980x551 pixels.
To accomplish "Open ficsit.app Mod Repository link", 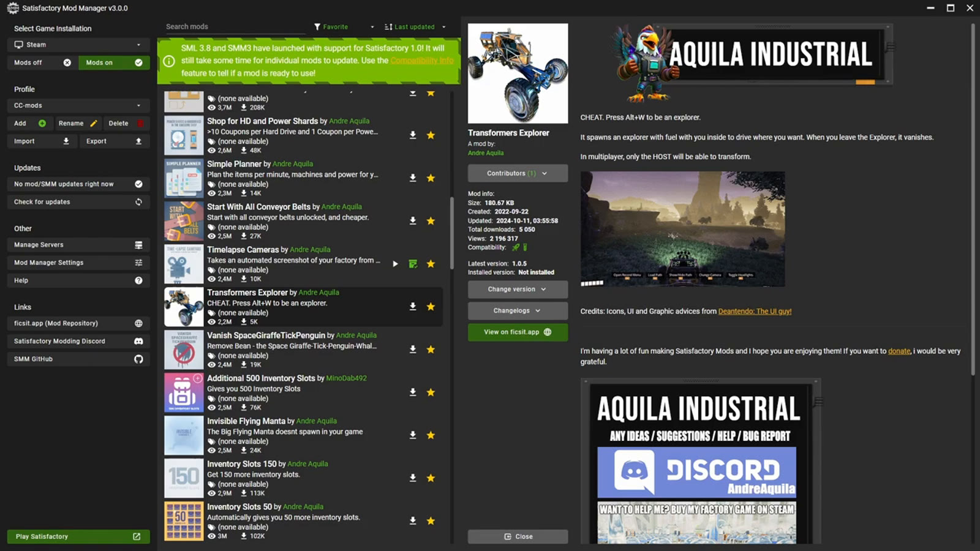I will [78, 323].
